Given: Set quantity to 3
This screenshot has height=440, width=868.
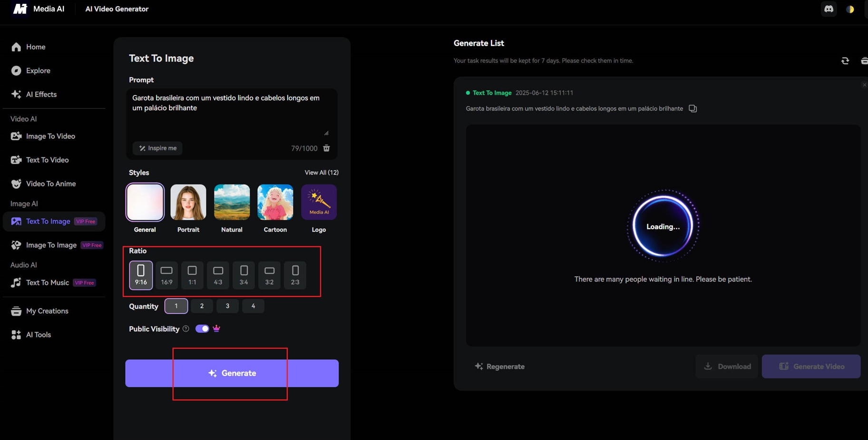Looking at the screenshot, I should pyautogui.click(x=227, y=306).
